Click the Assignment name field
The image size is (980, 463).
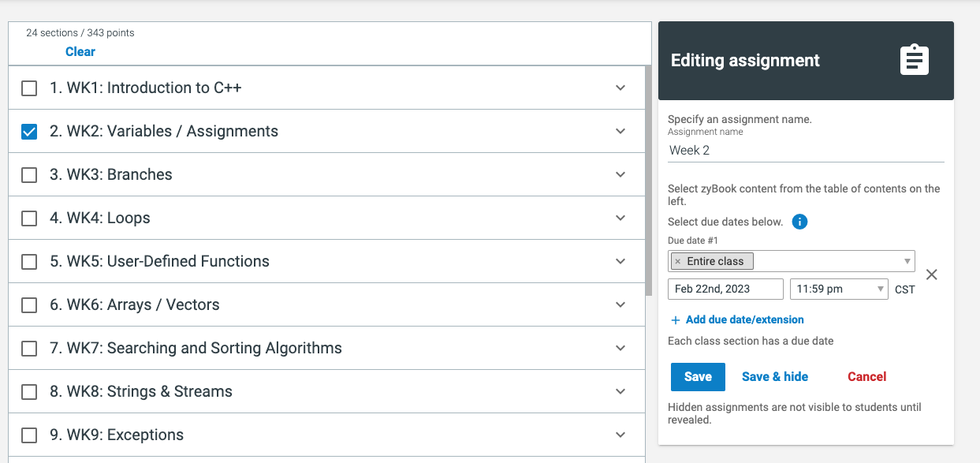click(806, 150)
